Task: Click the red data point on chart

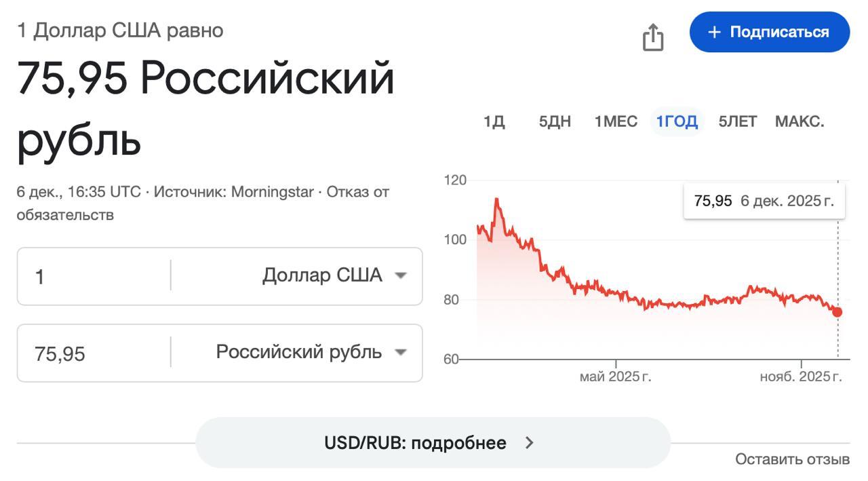Action: [x=837, y=312]
